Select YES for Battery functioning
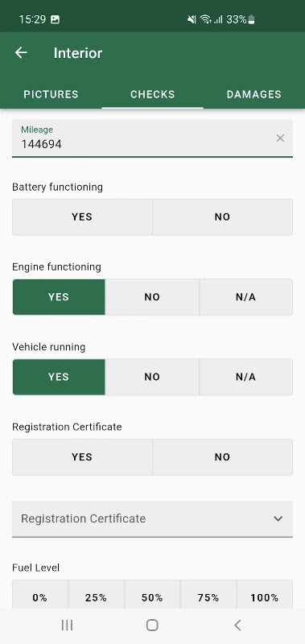This screenshot has width=305, height=644. tap(82, 217)
